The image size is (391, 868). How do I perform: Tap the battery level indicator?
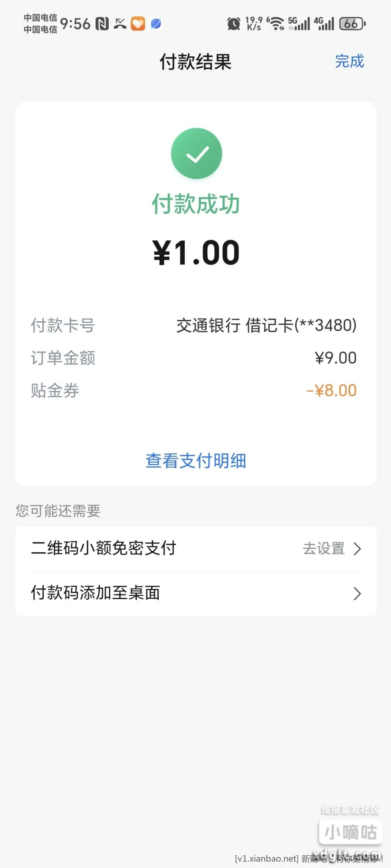(352, 24)
